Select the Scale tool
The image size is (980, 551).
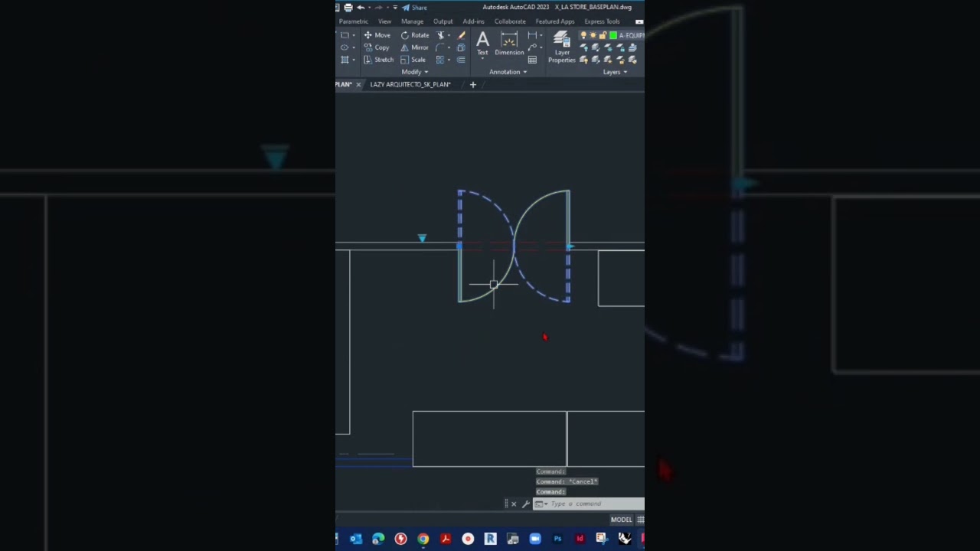(x=413, y=60)
